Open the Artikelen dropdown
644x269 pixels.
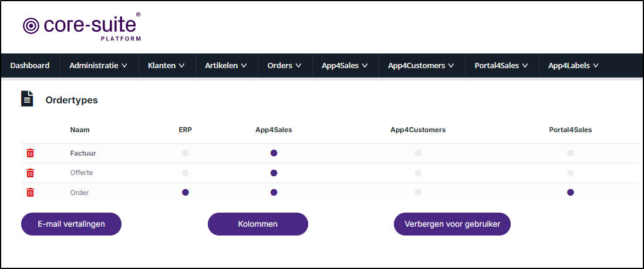tap(226, 65)
